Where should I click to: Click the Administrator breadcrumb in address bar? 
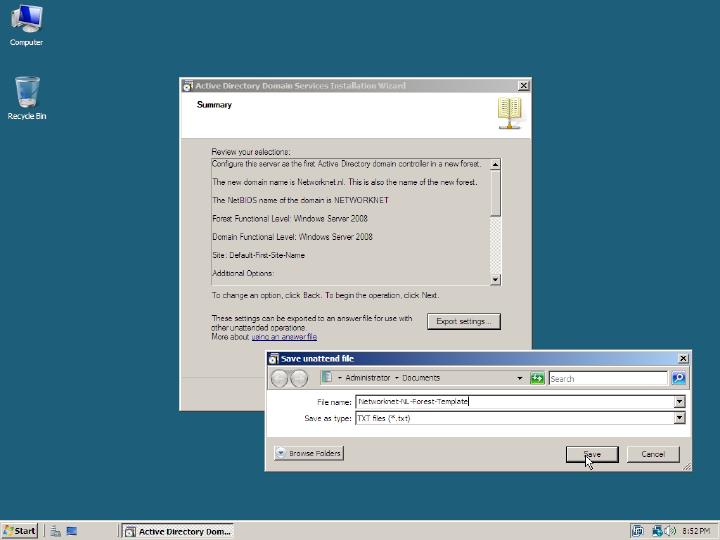(x=367, y=378)
